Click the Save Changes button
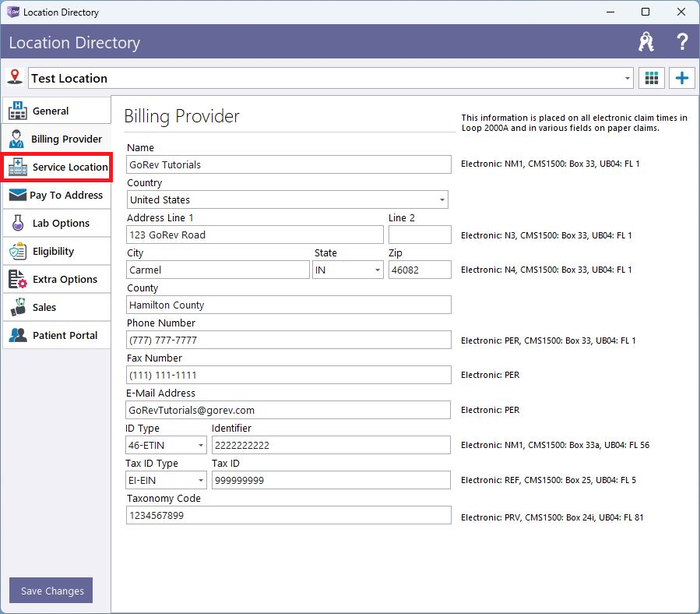Screen dimensions: 700x614 (51, 591)
